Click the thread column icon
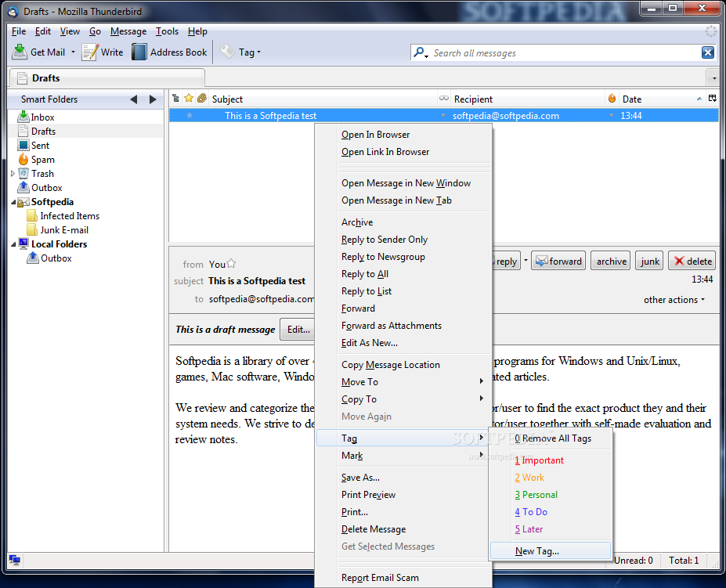726x588 pixels. click(x=175, y=98)
